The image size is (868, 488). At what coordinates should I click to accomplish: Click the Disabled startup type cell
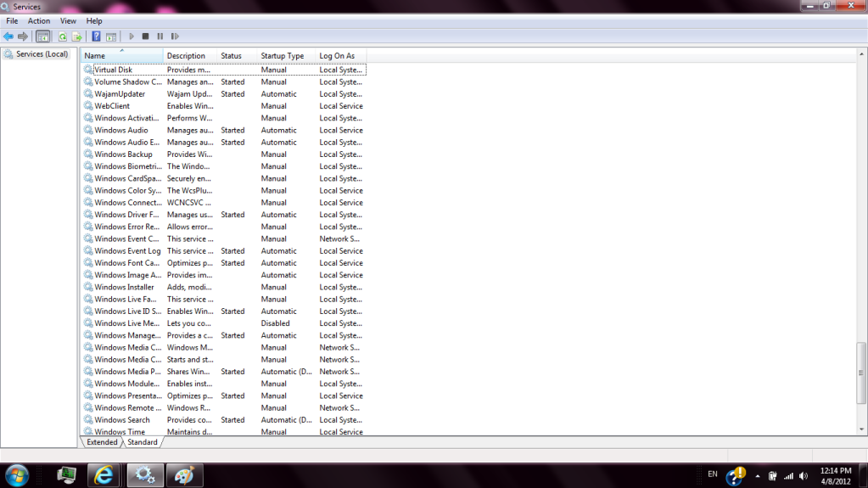pos(275,323)
